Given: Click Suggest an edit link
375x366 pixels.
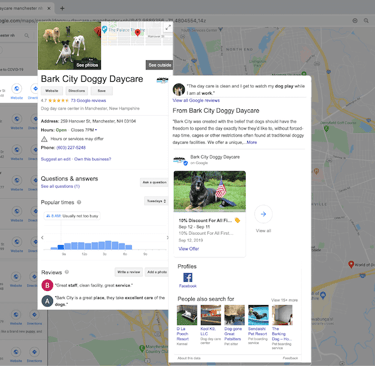Looking at the screenshot, I should point(56,159).
